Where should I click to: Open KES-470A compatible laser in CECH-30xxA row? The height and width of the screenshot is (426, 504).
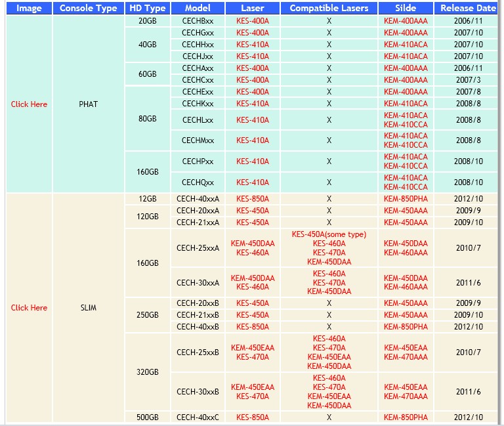pyautogui.click(x=329, y=283)
